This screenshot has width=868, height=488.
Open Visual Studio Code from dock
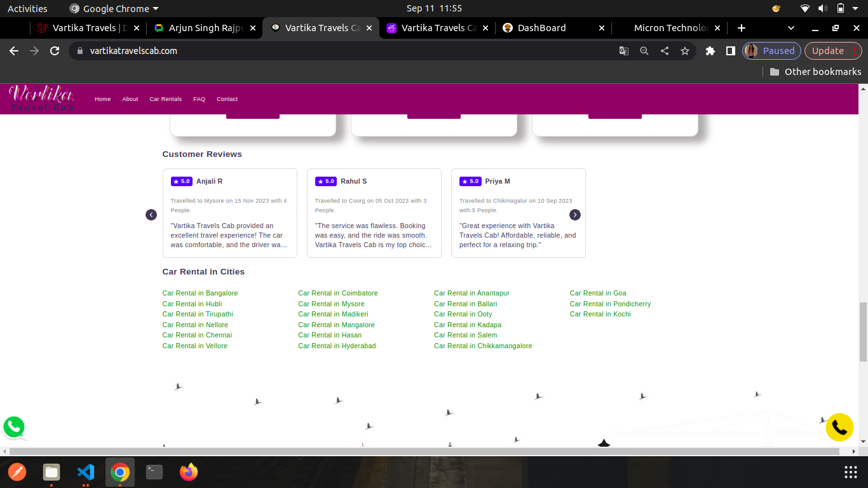[x=86, y=472]
